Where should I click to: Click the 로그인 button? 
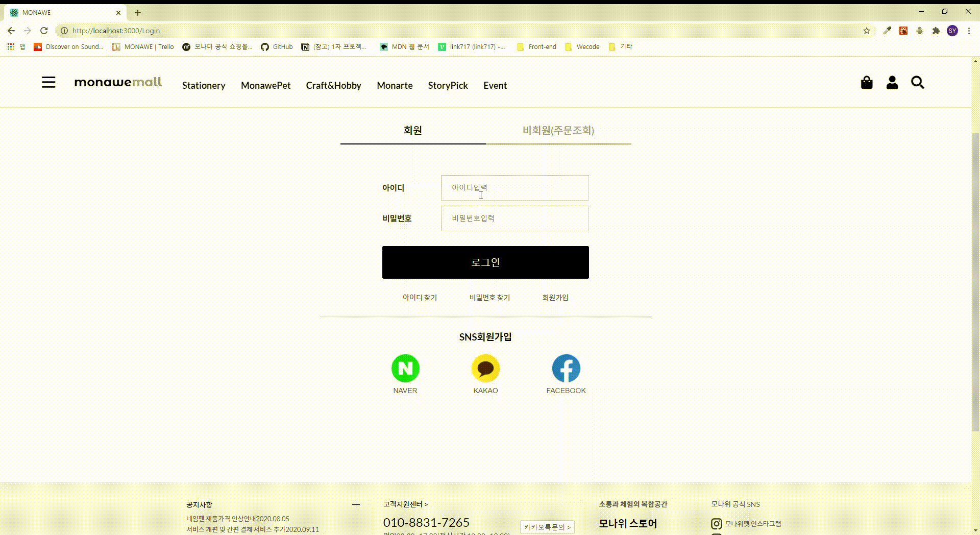click(485, 262)
